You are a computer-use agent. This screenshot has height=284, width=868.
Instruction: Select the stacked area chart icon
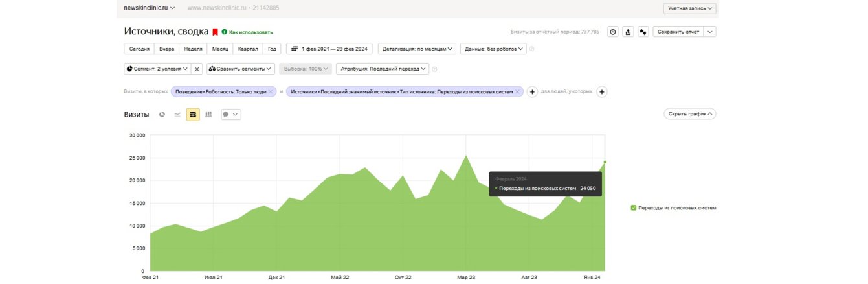[x=193, y=115]
